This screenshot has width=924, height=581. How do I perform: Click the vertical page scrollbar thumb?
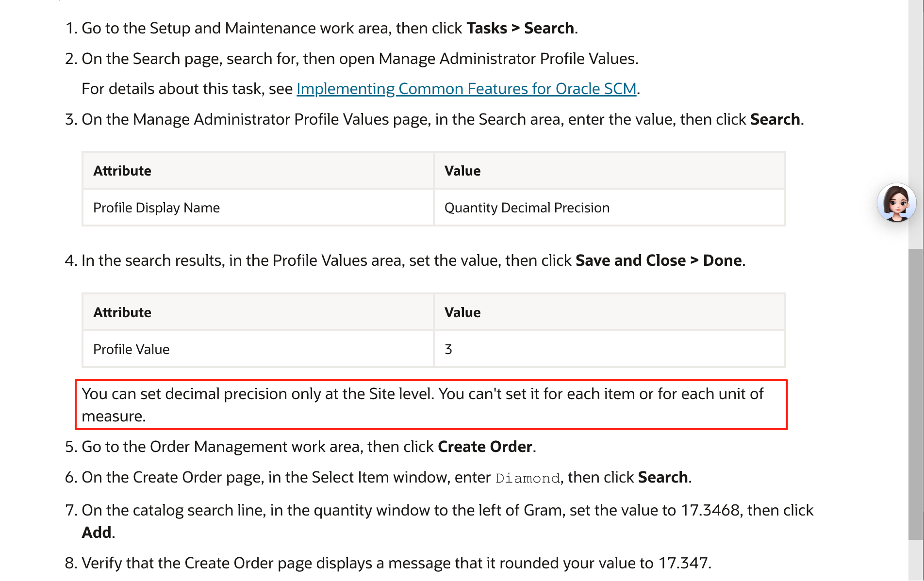[916, 394]
